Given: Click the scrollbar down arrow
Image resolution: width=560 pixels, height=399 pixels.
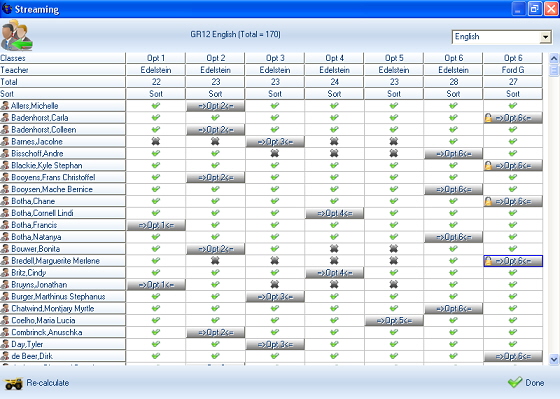Looking at the screenshot, I should pos(554,359).
